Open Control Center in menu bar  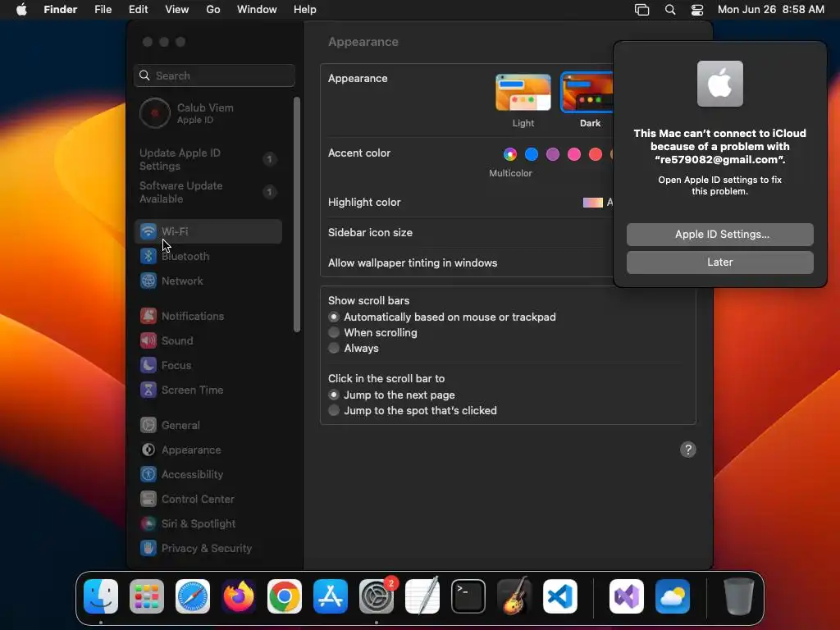(697, 10)
